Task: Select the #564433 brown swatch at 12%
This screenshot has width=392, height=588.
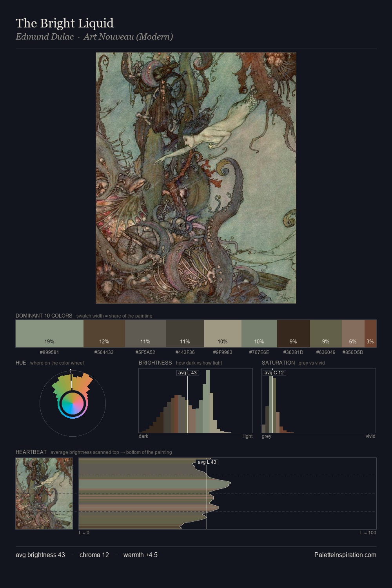Action: point(104,334)
